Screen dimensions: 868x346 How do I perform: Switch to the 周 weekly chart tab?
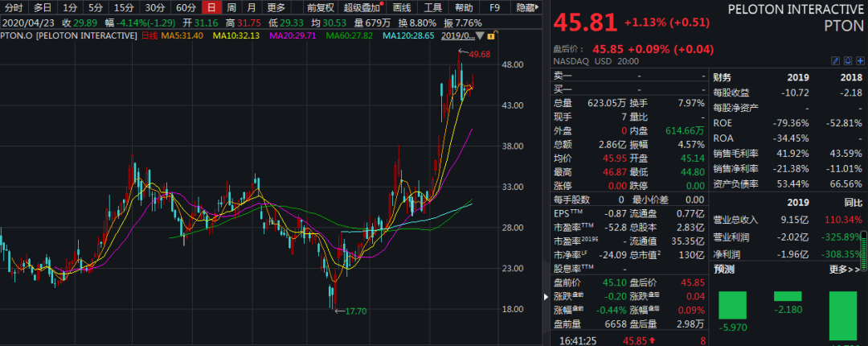pyautogui.click(x=231, y=7)
